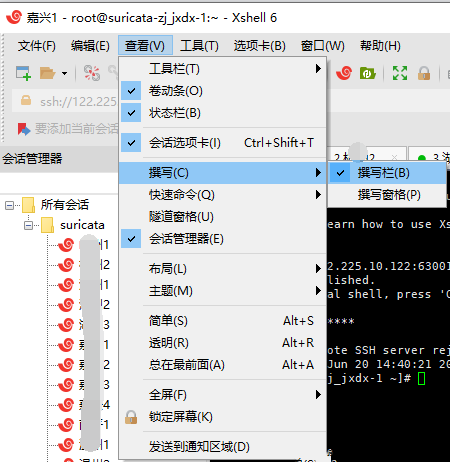Open the 窗口(W) menu

(x=323, y=46)
